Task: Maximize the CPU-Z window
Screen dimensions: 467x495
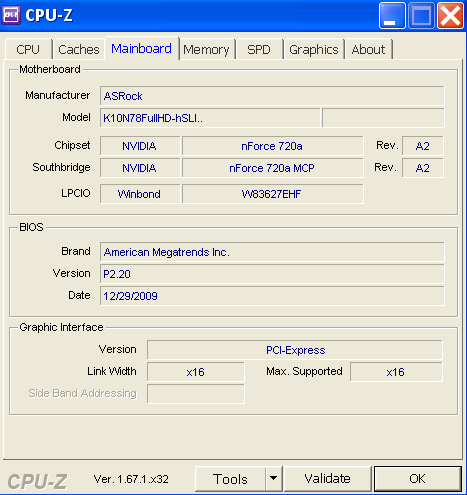Action: click(421, 15)
